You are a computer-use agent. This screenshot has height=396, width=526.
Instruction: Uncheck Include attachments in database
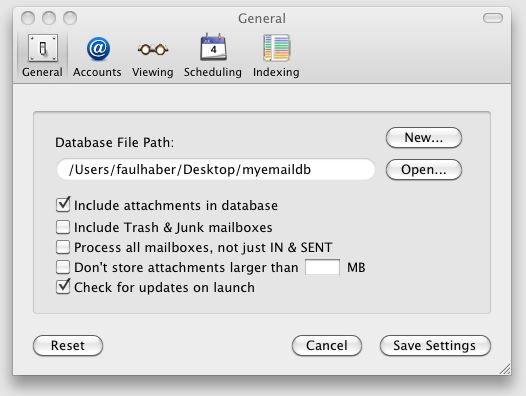point(63,205)
